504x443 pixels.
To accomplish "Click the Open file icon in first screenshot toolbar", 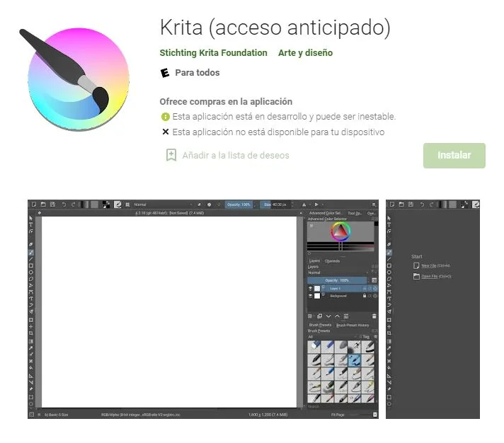I will (43, 205).
